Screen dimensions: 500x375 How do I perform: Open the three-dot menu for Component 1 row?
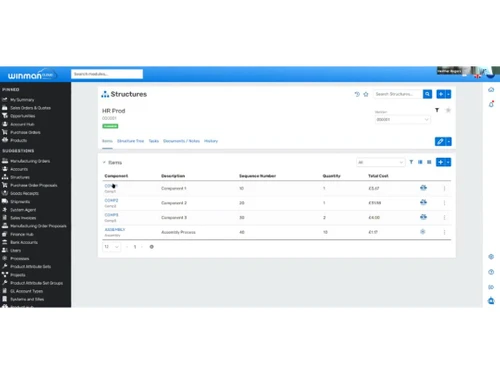point(444,188)
